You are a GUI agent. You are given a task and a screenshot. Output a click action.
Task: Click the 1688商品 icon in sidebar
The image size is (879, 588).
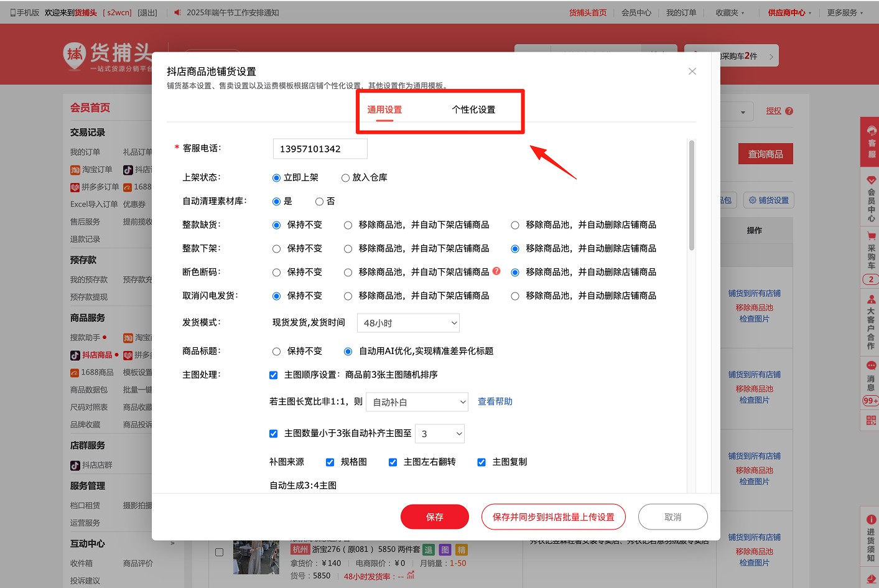(75, 373)
